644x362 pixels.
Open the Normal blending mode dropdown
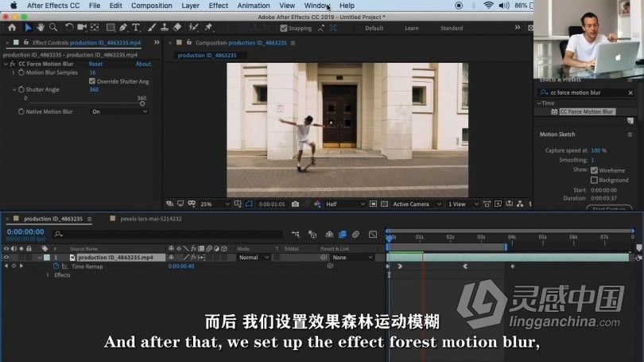254,257
